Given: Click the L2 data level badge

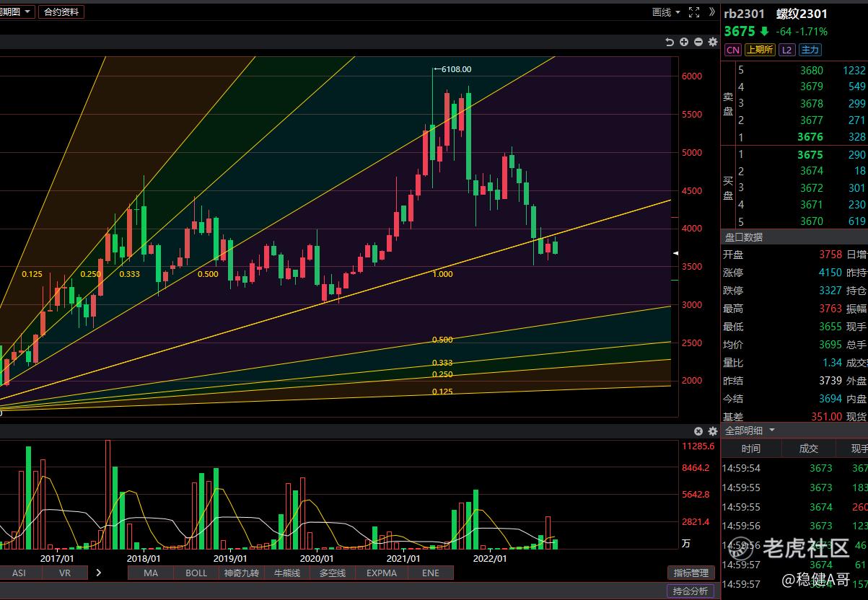Looking at the screenshot, I should click(x=786, y=50).
